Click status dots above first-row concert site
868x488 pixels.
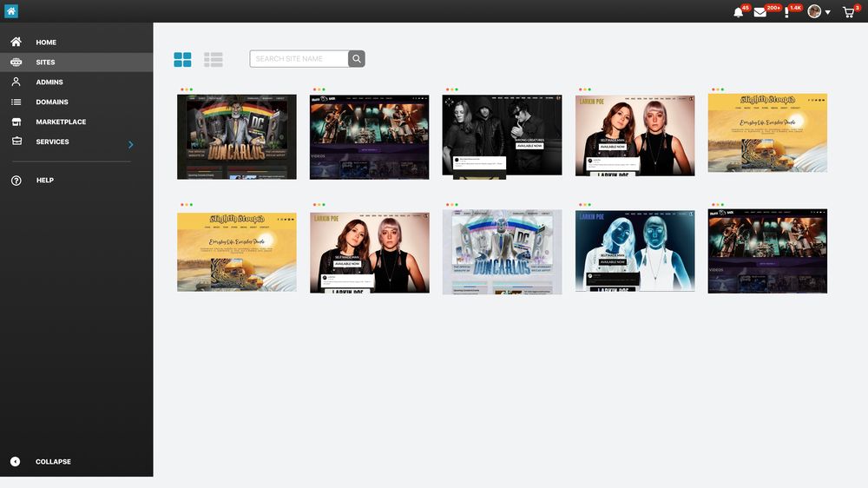[x=319, y=89]
